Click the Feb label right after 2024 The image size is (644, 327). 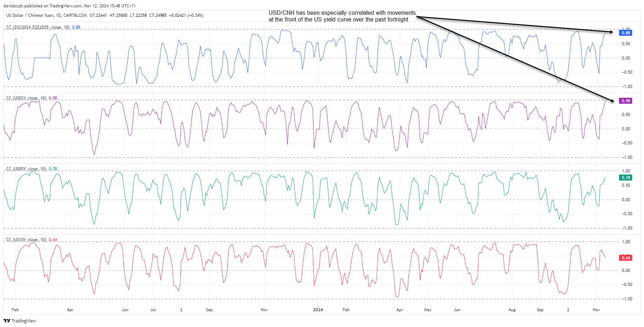coord(346,310)
